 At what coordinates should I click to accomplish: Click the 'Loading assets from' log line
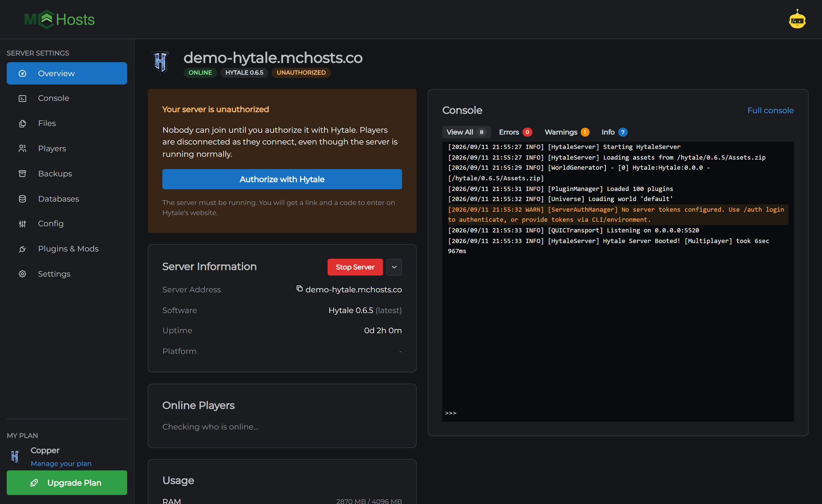607,157
